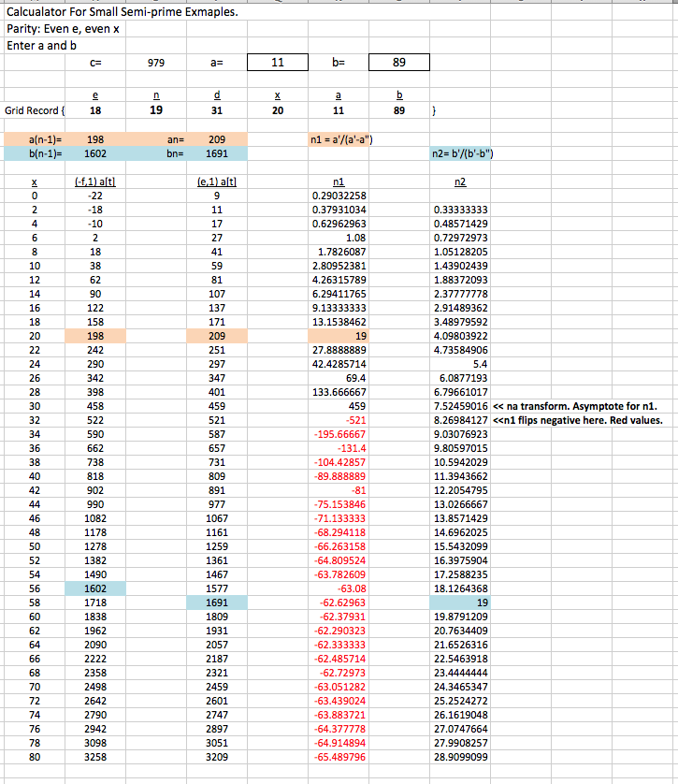Select the n2 value 23.4444444
The width and height of the screenshot is (678, 784).
[460, 673]
